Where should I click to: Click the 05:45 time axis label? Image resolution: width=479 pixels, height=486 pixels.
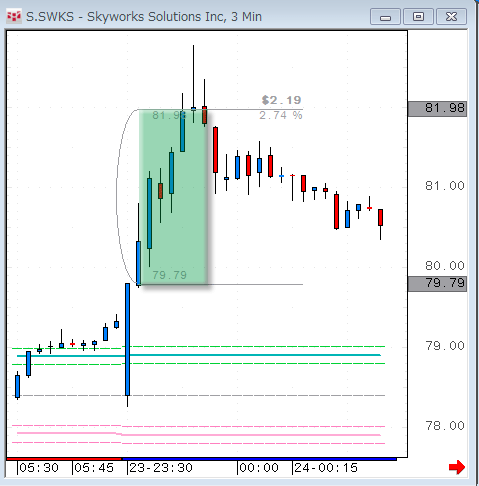pos(94,468)
